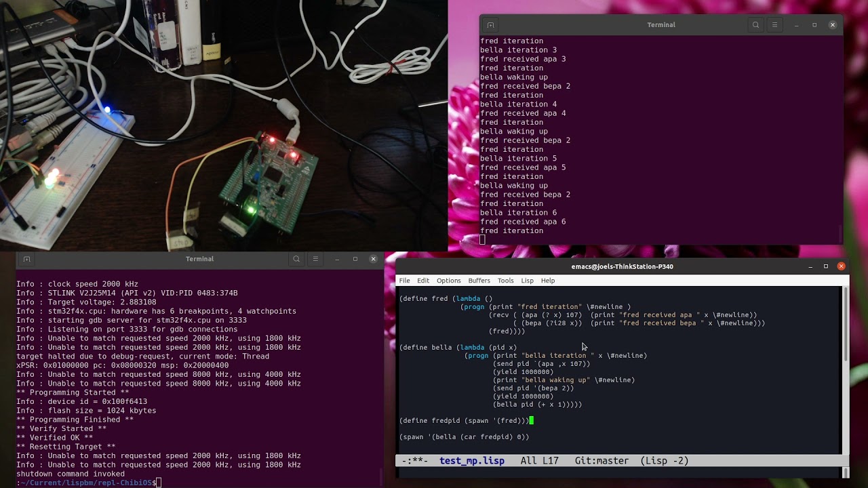
Task: Click the Emacs vertical scrollbar
Action: tap(845, 369)
